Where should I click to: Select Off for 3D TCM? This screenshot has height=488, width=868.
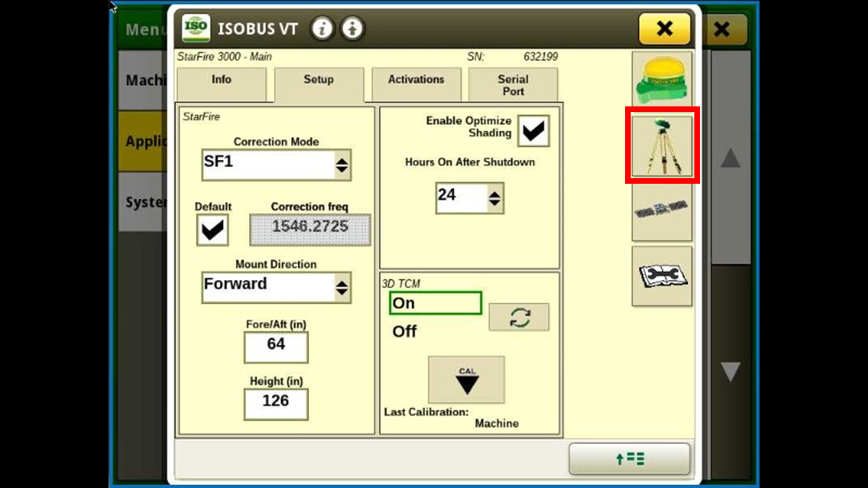pyautogui.click(x=405, y=331)
